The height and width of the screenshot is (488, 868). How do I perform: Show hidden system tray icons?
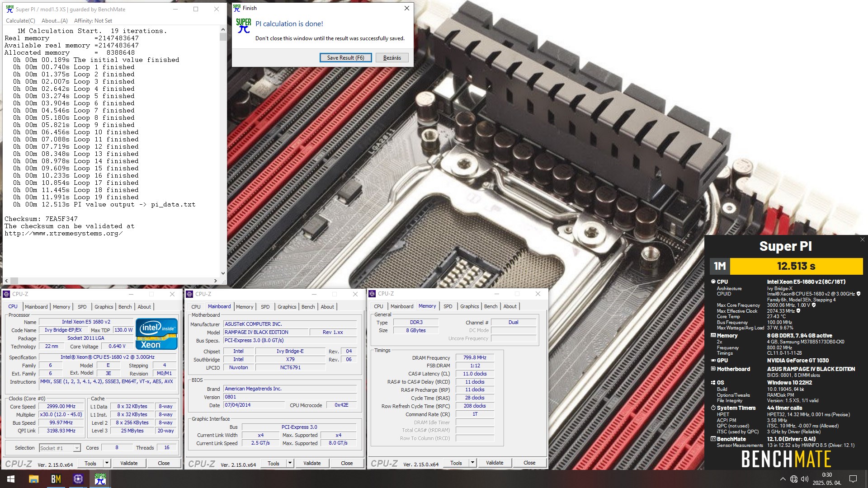pos(783,479)
